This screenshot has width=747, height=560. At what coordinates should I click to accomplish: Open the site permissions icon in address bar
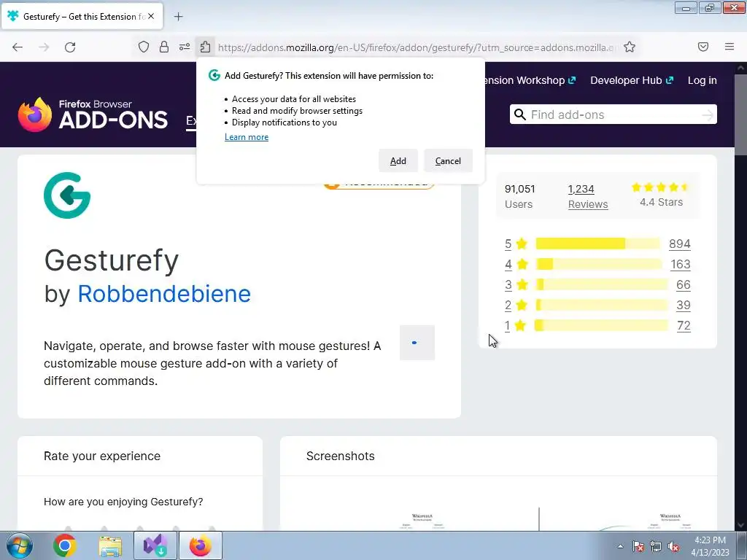point(185,47)
